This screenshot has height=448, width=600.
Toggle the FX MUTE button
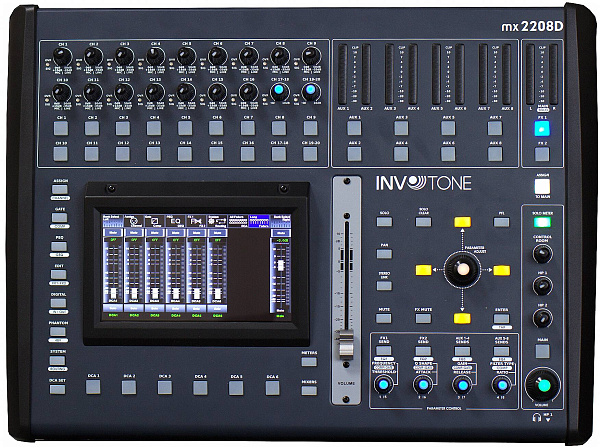click(x=423, y=318)
